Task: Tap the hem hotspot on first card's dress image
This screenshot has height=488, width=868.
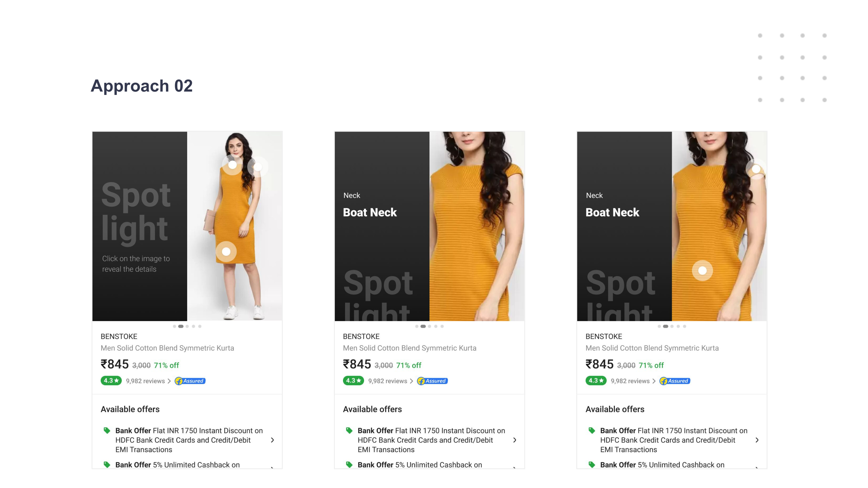Action: coord(226,251)
